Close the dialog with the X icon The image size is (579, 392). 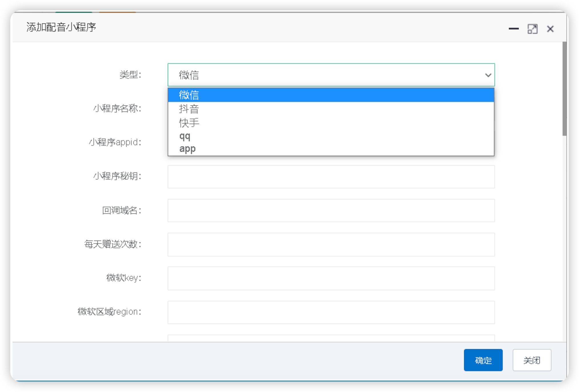click(x=550, y=29)
